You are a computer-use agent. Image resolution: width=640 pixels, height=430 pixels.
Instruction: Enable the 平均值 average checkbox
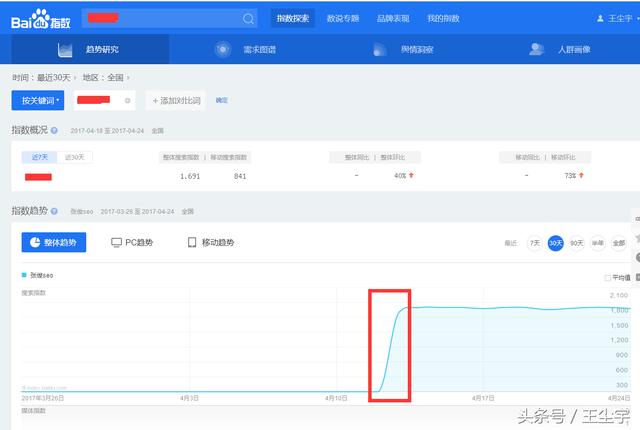click(x=607, y=278)
